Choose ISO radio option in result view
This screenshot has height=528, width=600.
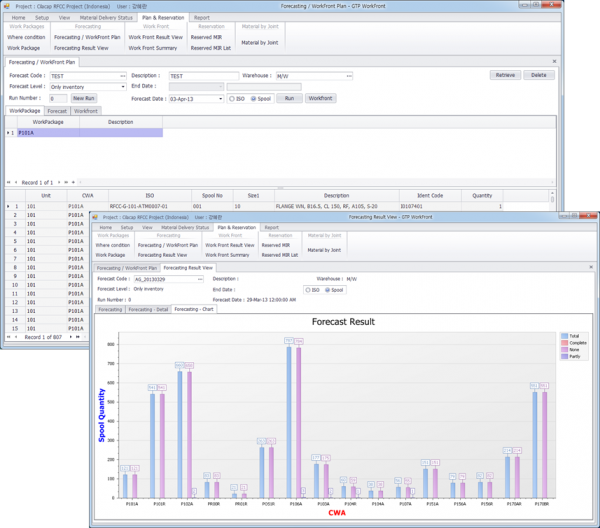(x=308, y=290)
